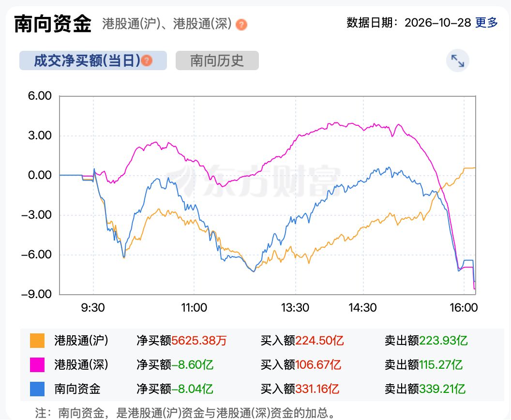This screenshot has width=511, height=420.
Task: Select the 成交净买额(当日) tab
Action: click(x=93, y=60)
